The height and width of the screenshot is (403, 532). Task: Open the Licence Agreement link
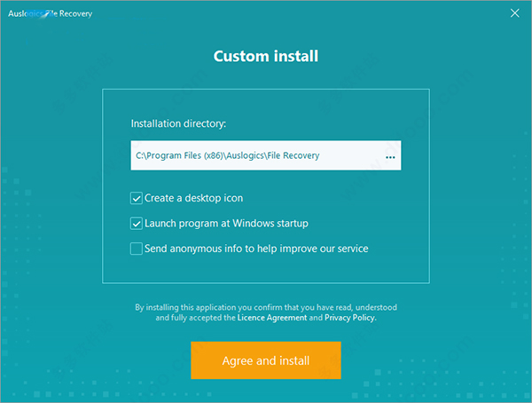pyautogui.click(x=272, y=318)
